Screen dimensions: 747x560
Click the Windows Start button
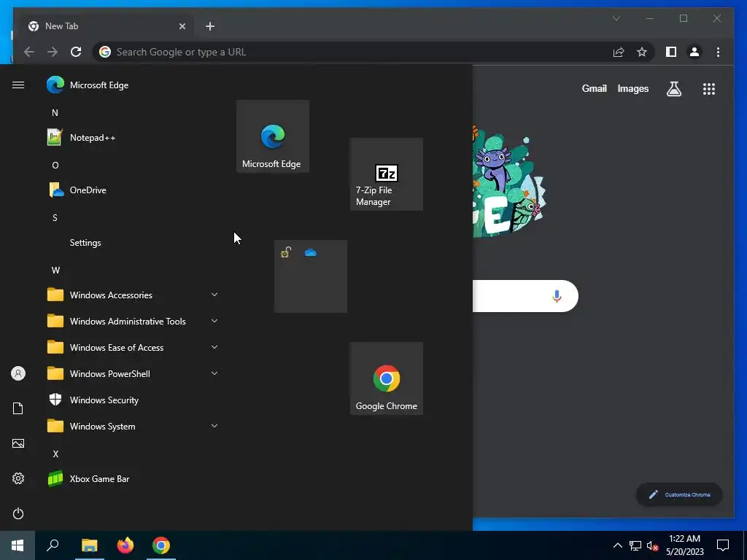[18, 545]
